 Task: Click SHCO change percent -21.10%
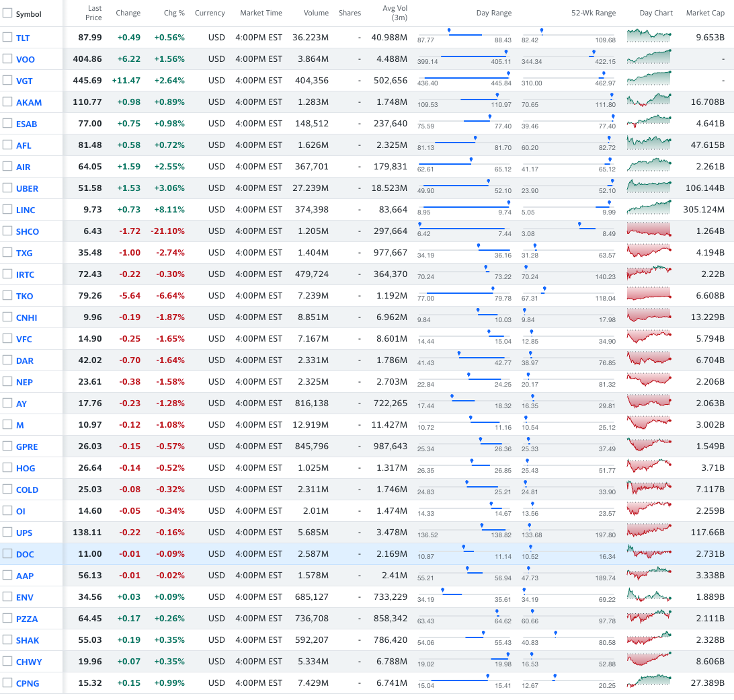pyautogui.click(x=167, y=231)
